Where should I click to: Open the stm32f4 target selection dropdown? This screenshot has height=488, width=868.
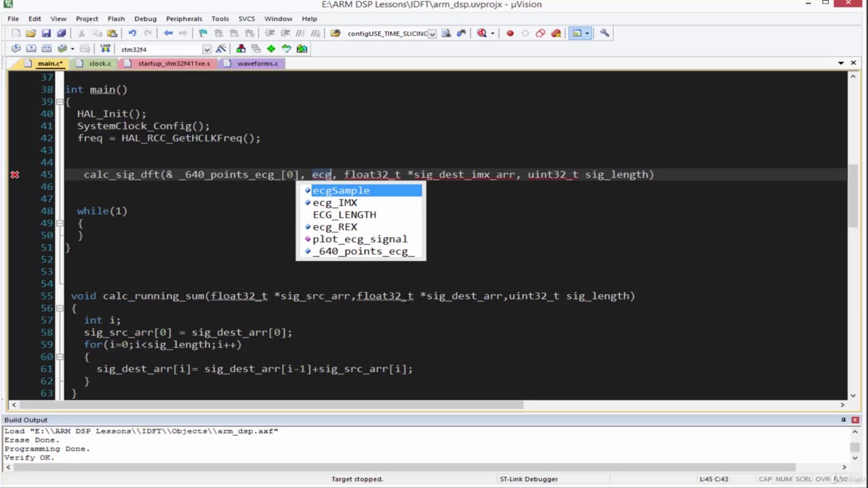[x=206, y=49]
